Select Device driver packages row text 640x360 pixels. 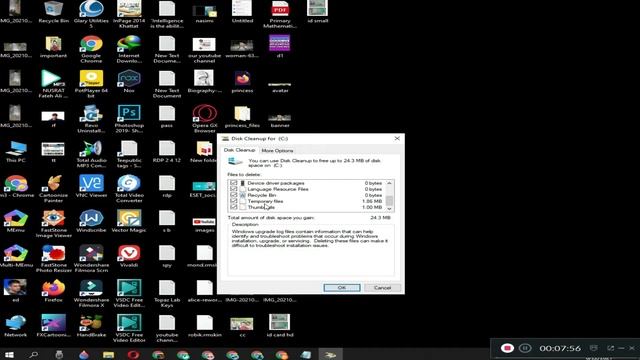276,183
